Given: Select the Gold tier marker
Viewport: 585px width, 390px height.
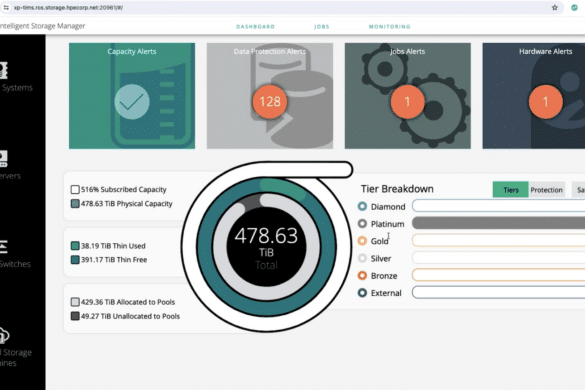Looking at the screenshot, I should click(x=362, y=241).
